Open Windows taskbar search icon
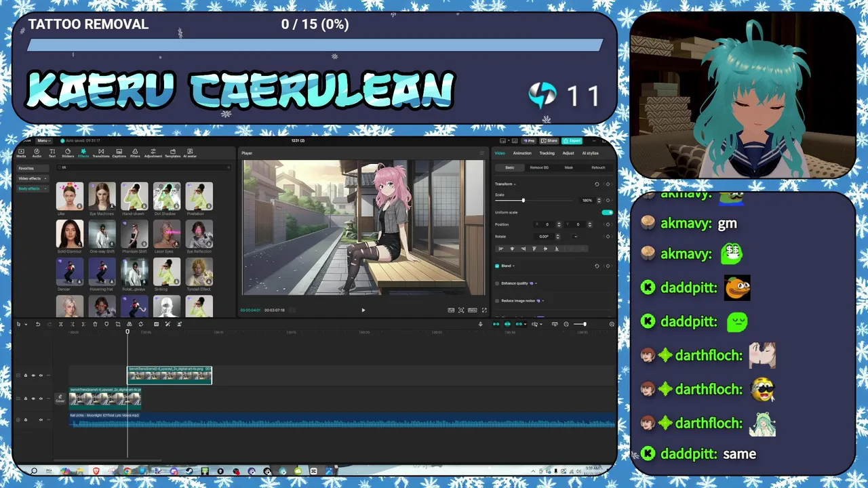Screen dimensions: 868x488 (x=34, y=471)
